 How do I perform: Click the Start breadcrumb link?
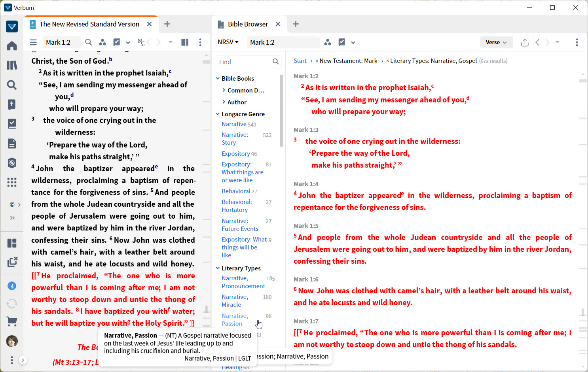[x=300, y=61]
